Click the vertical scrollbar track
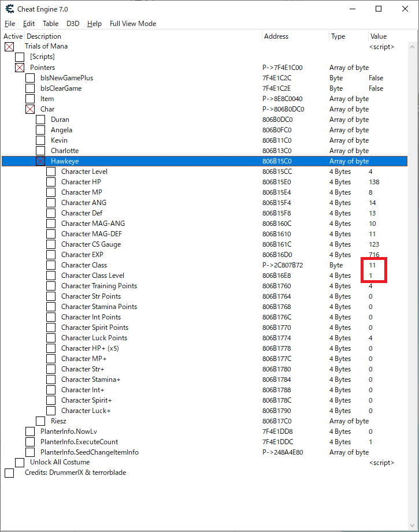The width and height of the screenshot is (419, 532). click(412, 286)
